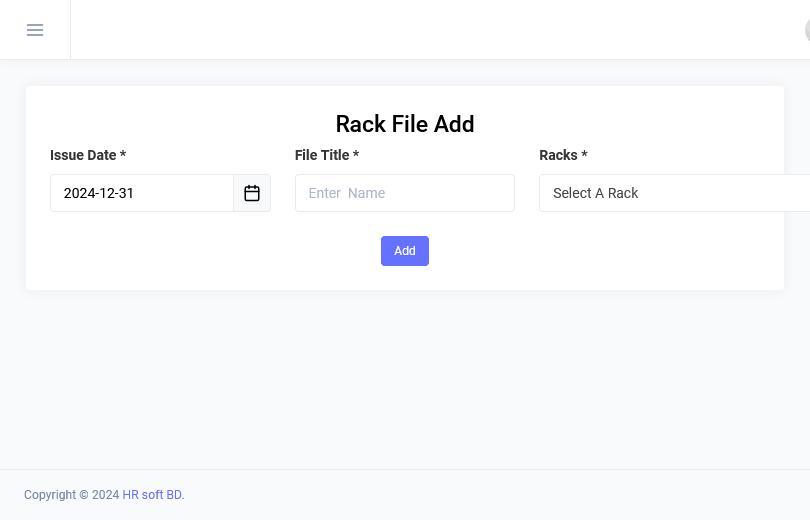Focus the File Title "Enter Name" field
The image size is (810, 520).
coord(404,193)
